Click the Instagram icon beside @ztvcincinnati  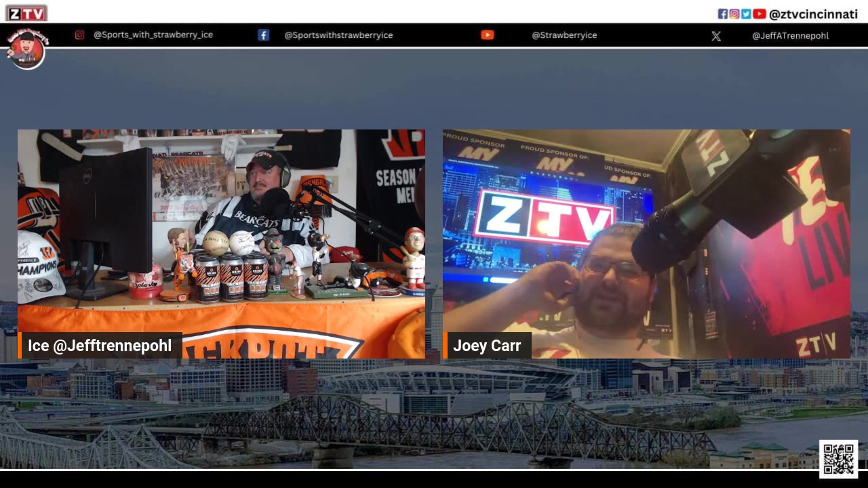click(734, 14)
